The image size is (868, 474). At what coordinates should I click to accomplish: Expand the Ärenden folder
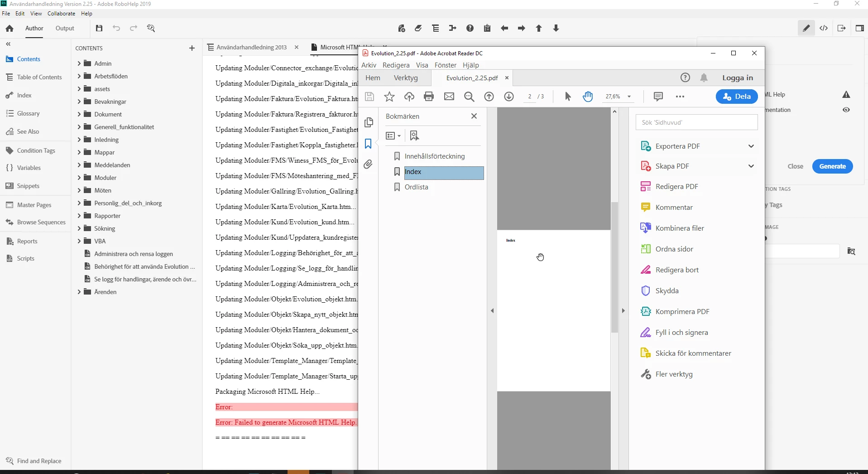pos(79,292)
